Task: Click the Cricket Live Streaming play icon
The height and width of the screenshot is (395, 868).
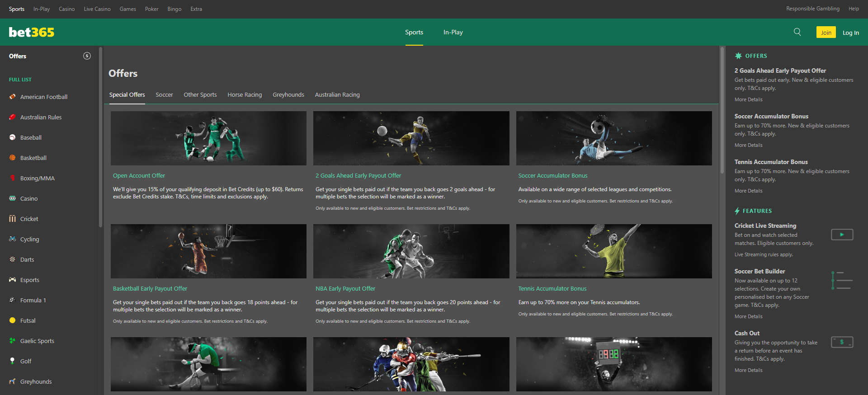Action: [842, 235]
